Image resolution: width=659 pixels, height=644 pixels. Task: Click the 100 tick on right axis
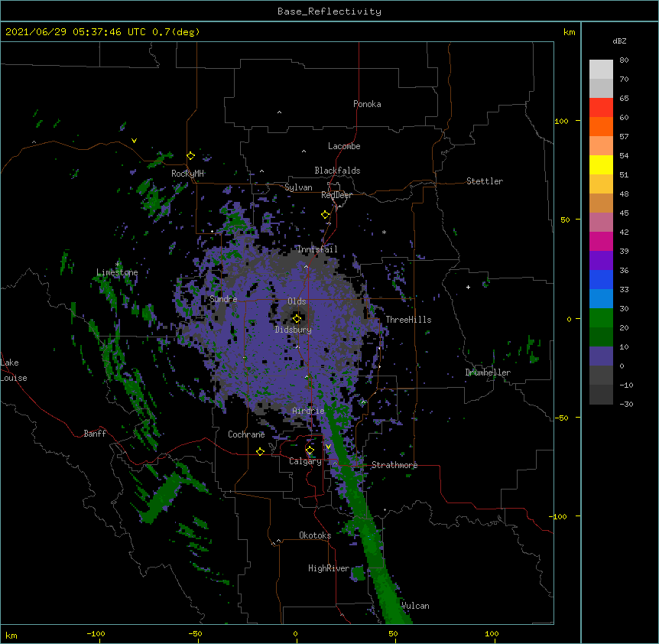coord(561,121)
